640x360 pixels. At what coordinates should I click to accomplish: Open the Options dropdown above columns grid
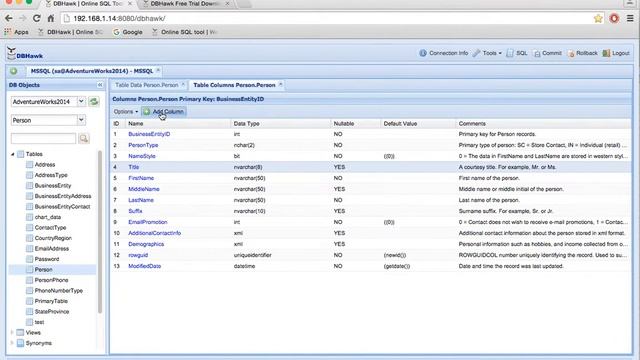125,111
